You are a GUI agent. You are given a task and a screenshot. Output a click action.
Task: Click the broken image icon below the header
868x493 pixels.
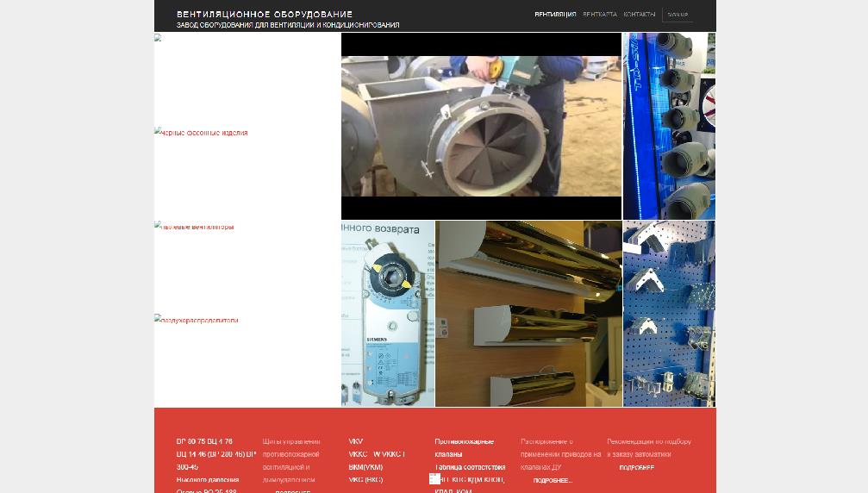158,38
